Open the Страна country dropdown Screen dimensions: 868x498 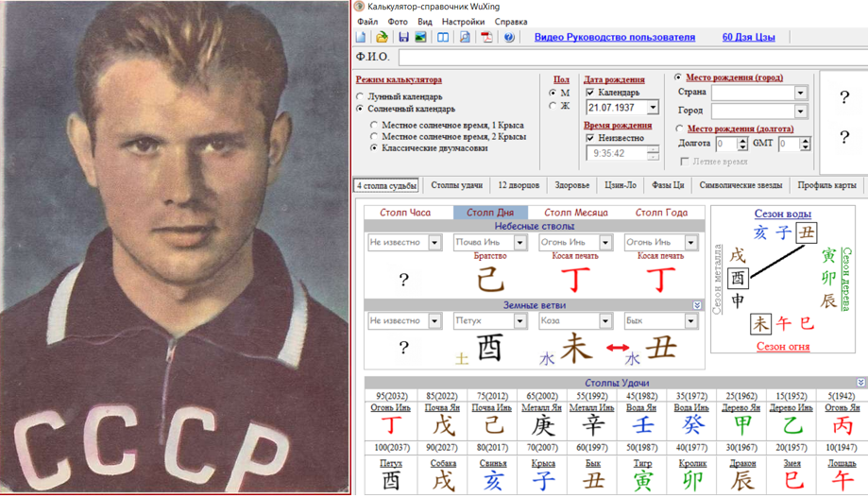click(x=800, y=93)
